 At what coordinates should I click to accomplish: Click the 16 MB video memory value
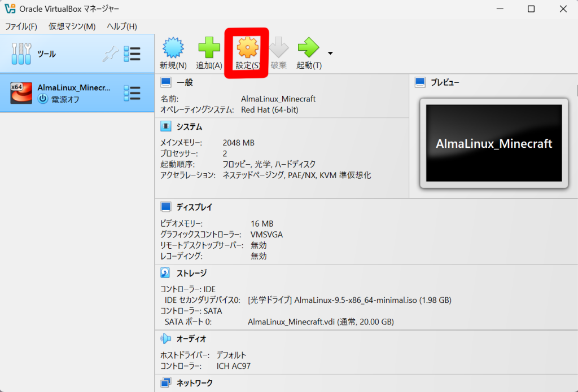click(262, 223)
